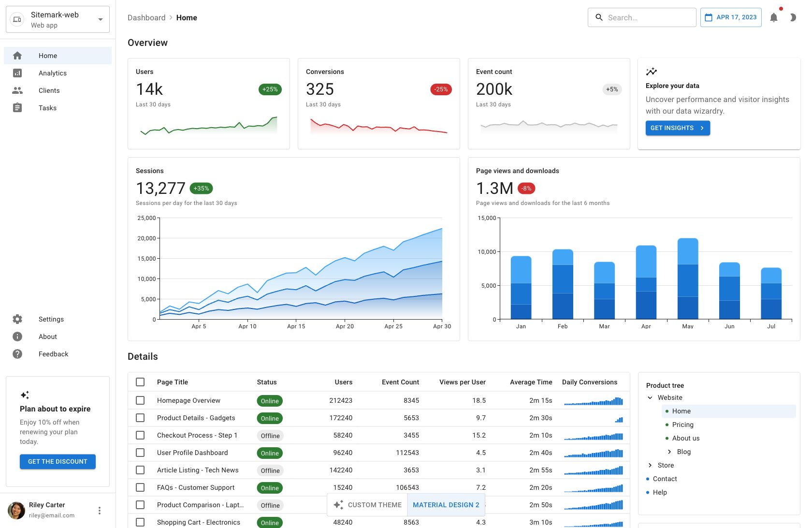Expand the Store node in Product tree
812x528 pixels.
(650, 465)
